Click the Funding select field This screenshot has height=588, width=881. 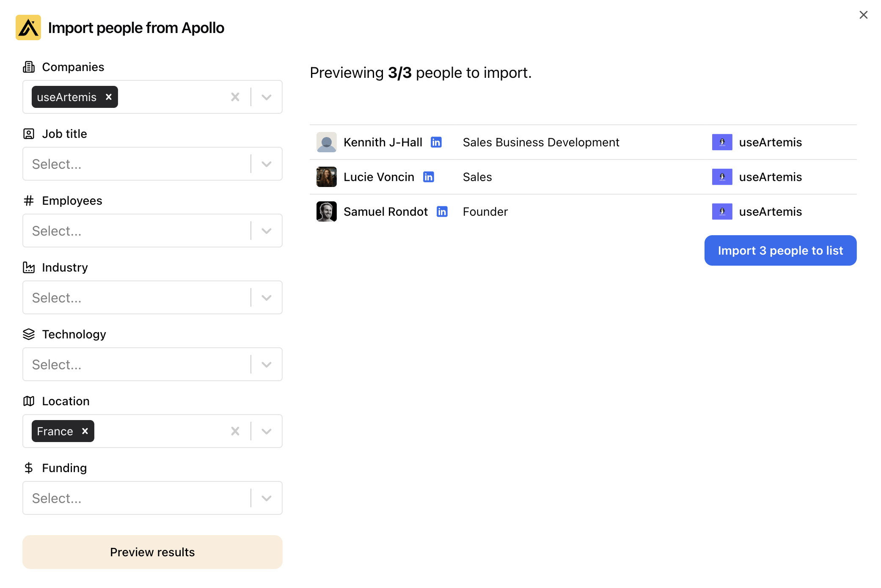pyautogui.click(x=152, y=498)
